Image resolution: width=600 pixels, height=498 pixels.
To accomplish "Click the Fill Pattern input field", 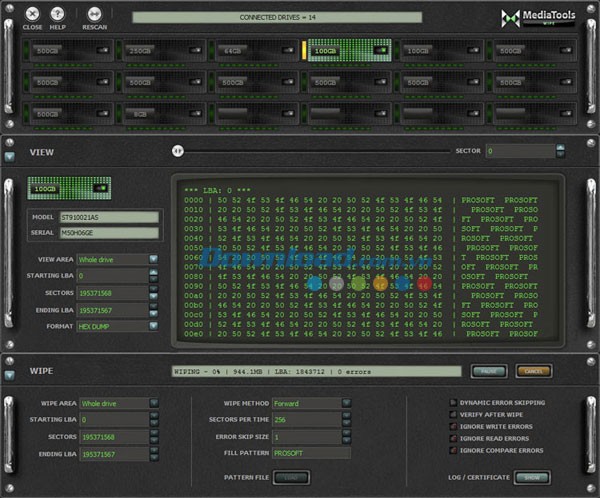I will tap(312, 452).
